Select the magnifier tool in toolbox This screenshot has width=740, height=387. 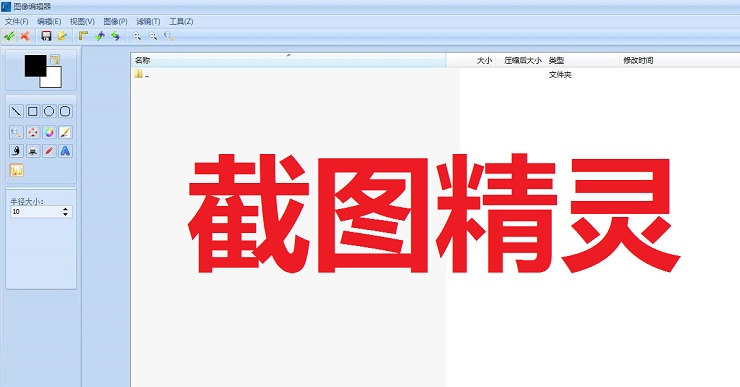coord(17,132)
